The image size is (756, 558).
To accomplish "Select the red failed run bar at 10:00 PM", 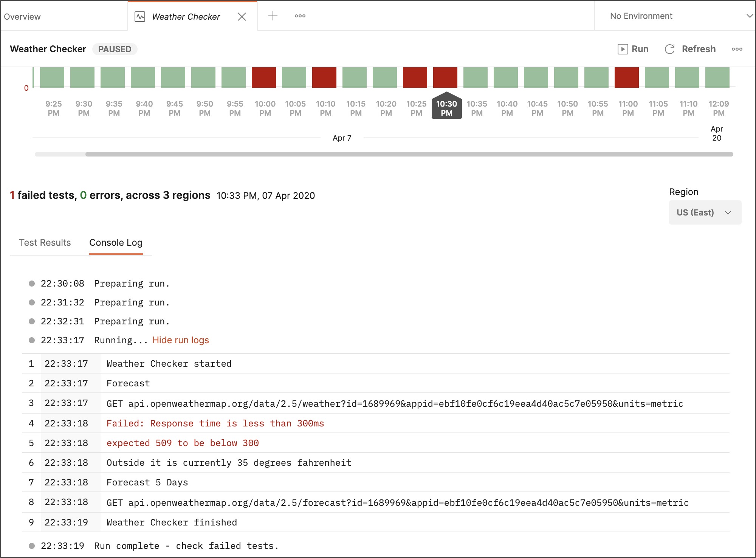I will point(264,77).
